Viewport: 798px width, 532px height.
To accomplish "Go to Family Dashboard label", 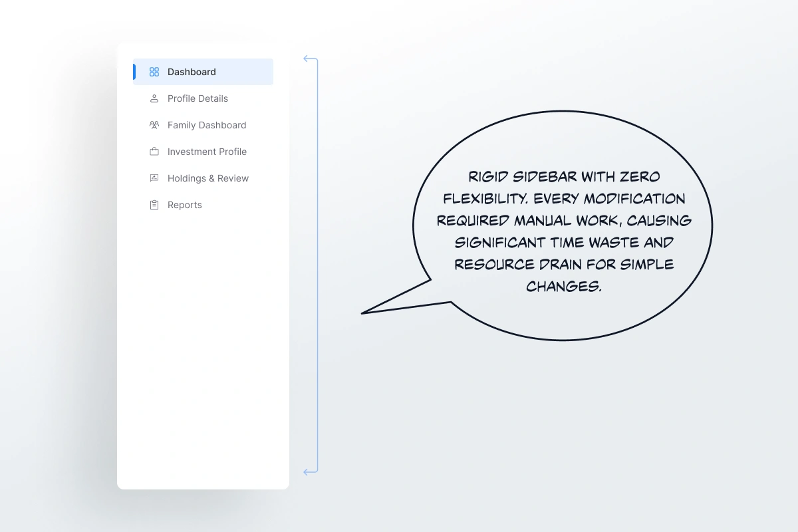I will [x=207, y=125].
